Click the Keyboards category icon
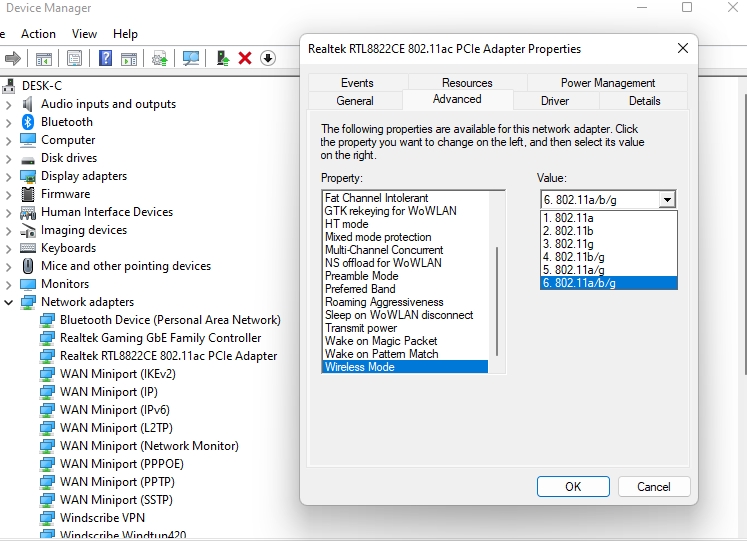The width and height of the screenshot is (747, 541). [x=28, y=248]
